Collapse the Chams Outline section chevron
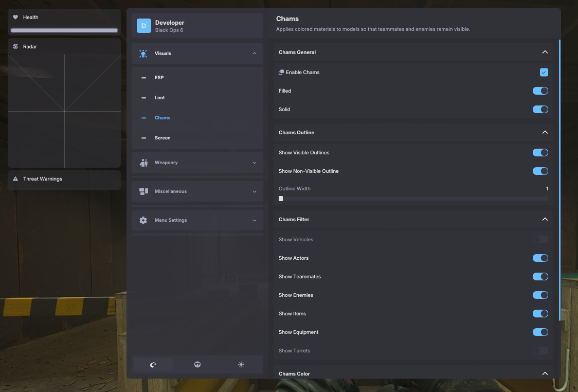The width and height of the screenshot is (578, 392). (x=545, y=133)
